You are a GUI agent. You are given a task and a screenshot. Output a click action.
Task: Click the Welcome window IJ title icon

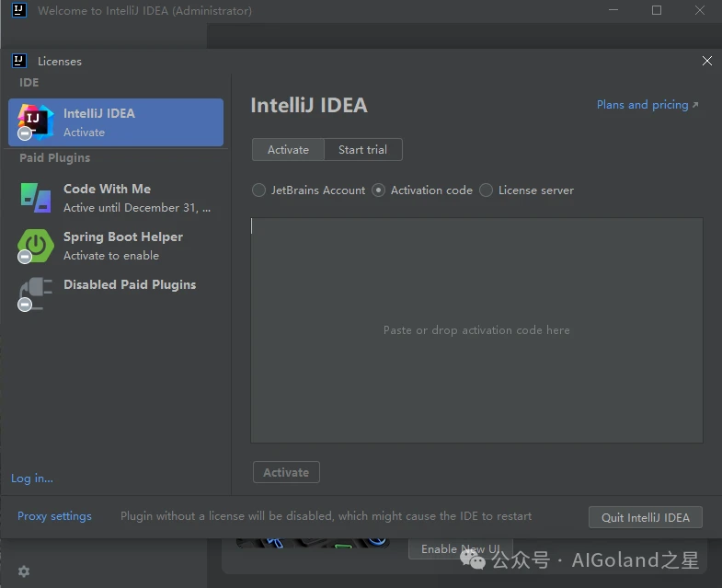pyautogui.click(x=19, y=10)
